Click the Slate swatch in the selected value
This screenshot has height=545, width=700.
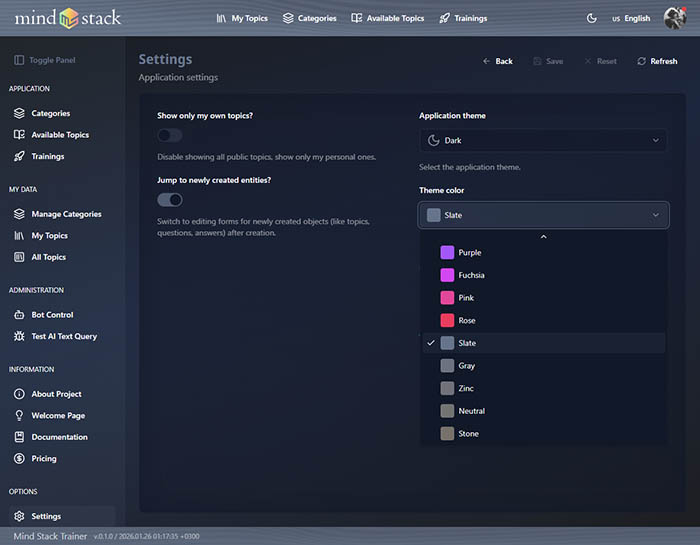point(433,215)
